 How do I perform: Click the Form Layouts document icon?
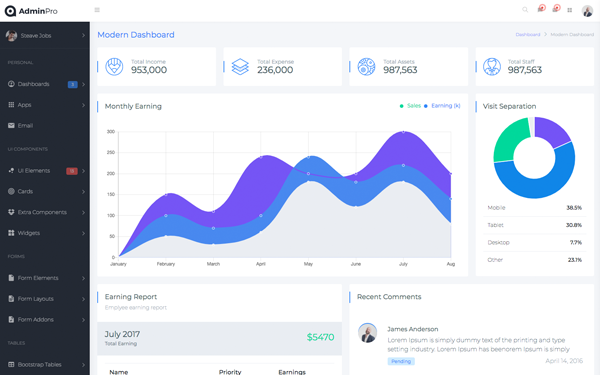pyautogui.click(x=11, y=298)
